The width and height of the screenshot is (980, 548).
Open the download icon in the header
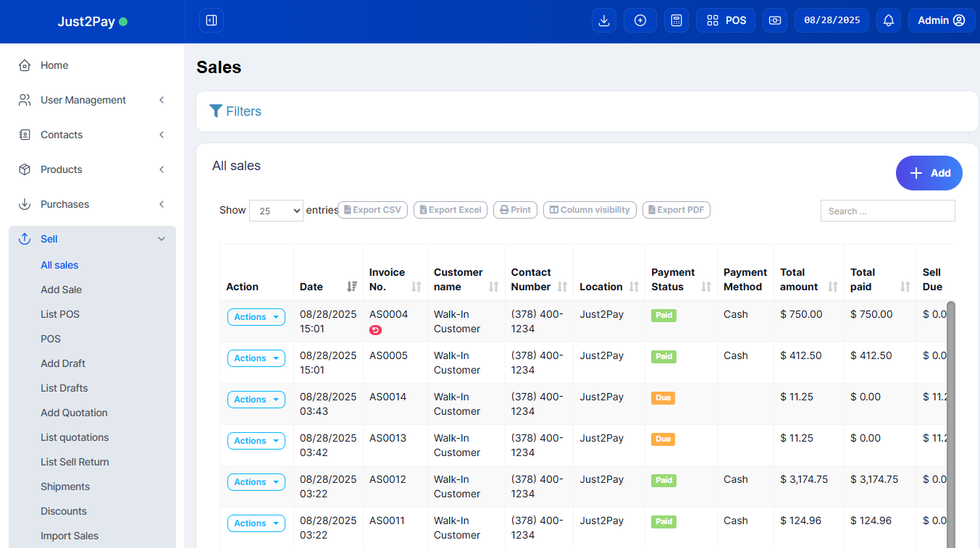click(603, 20)
